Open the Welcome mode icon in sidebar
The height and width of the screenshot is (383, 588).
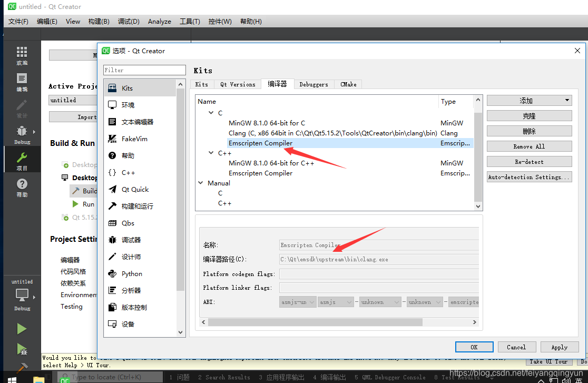(x=22, y=55)
